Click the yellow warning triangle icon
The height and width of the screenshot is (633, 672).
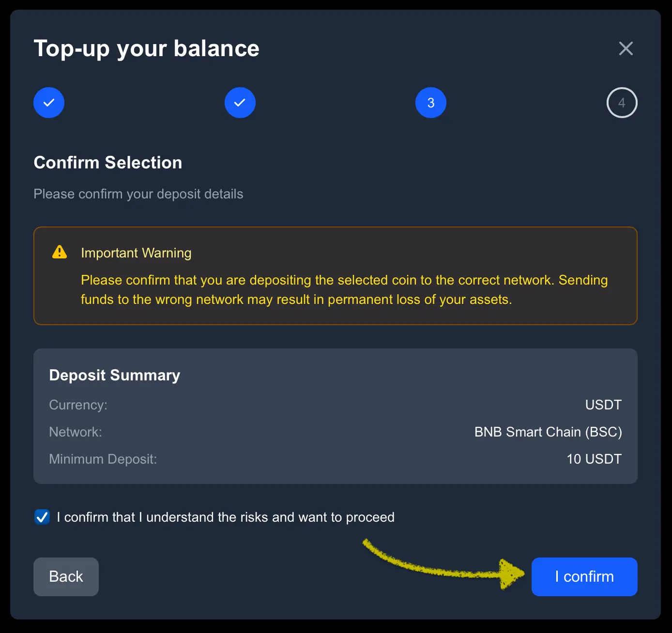(x=60, y=252)
